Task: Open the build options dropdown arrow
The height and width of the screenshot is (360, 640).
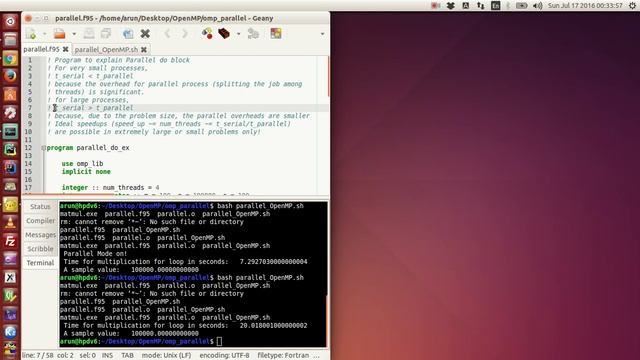Action: 238,34
